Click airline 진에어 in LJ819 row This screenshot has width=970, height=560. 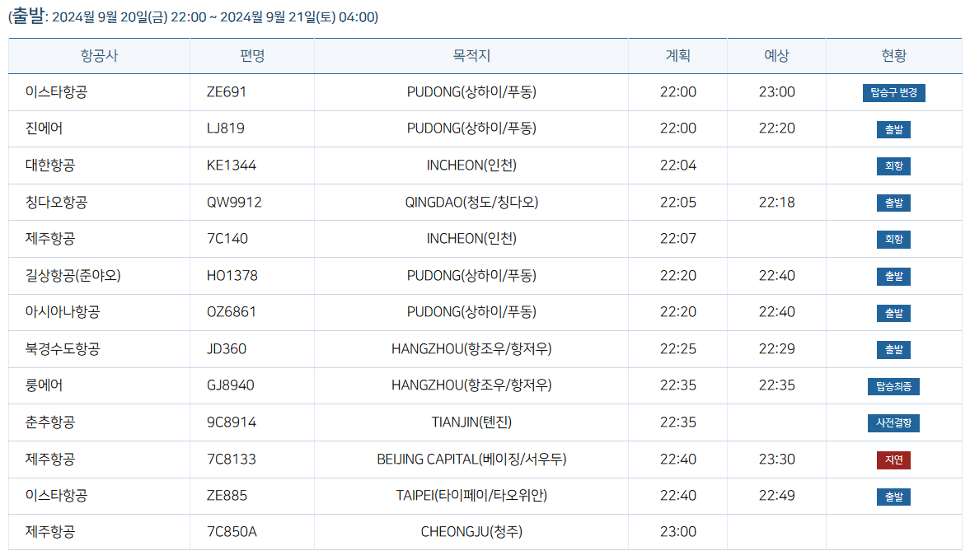point(44,128)
